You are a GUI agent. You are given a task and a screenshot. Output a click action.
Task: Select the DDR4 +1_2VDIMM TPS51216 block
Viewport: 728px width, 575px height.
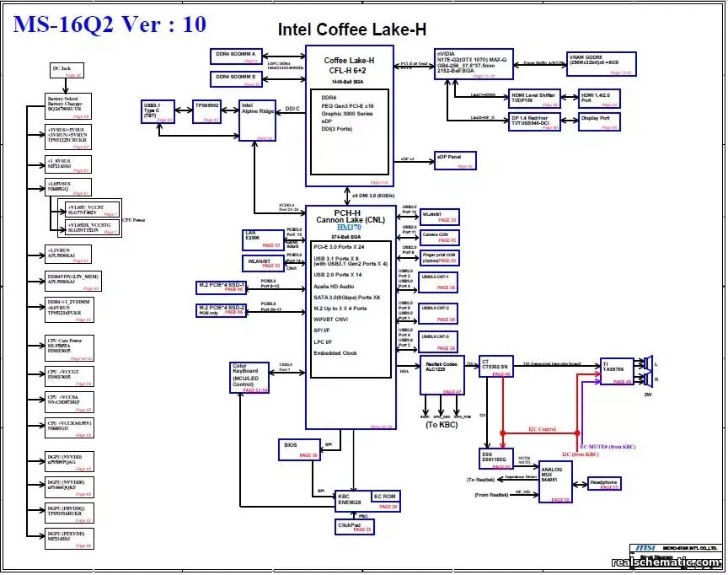click(70, 309)
